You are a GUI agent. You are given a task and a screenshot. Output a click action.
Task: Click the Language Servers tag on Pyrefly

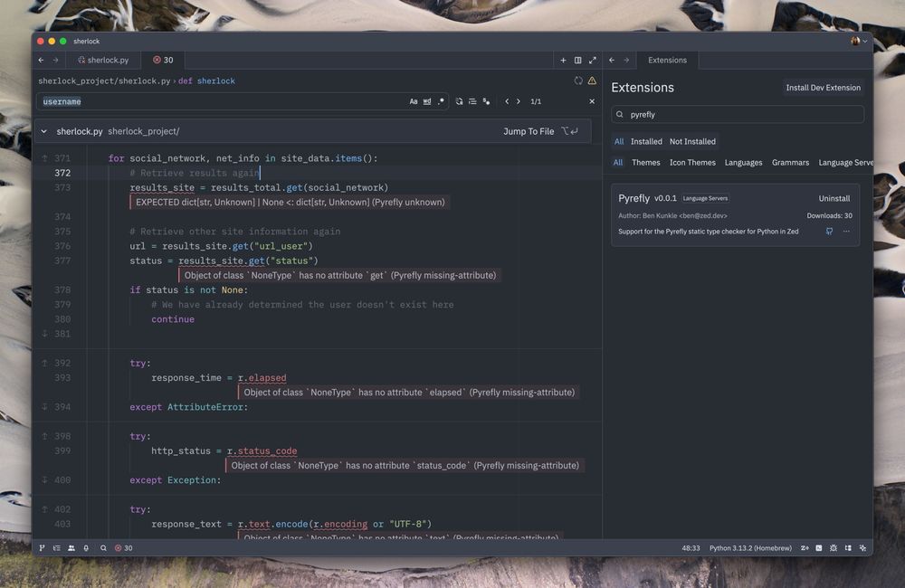[705, 198]
